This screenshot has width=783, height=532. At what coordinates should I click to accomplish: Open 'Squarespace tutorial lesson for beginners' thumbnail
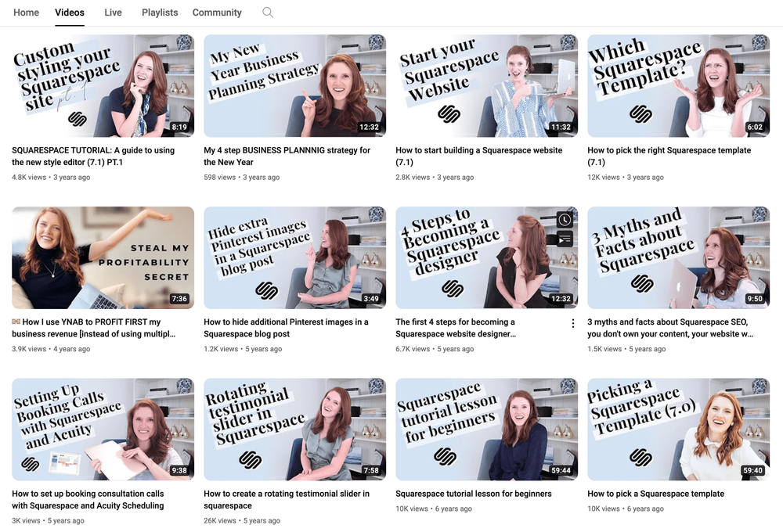486,430
